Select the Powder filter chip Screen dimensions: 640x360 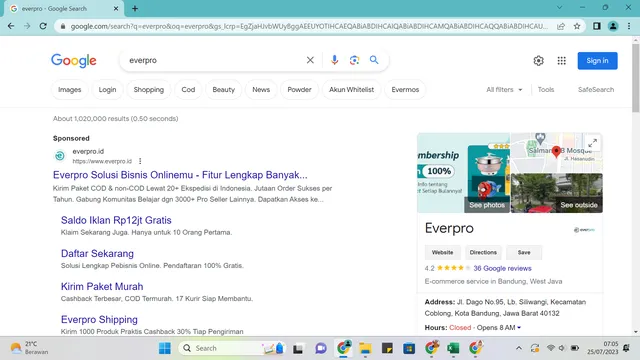[299, 89]
